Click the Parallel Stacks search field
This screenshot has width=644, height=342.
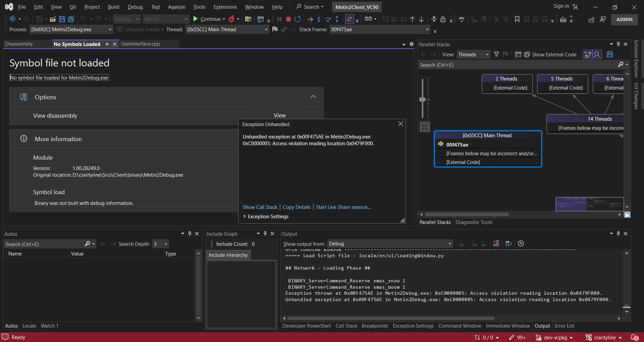pyautogui.click(x=518, y=65)
